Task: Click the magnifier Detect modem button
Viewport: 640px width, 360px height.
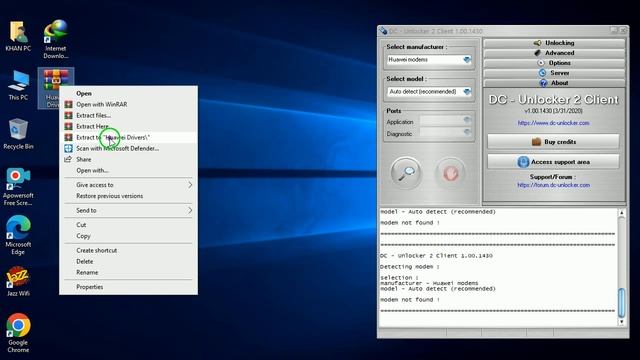Action: [x=405, y=173]
